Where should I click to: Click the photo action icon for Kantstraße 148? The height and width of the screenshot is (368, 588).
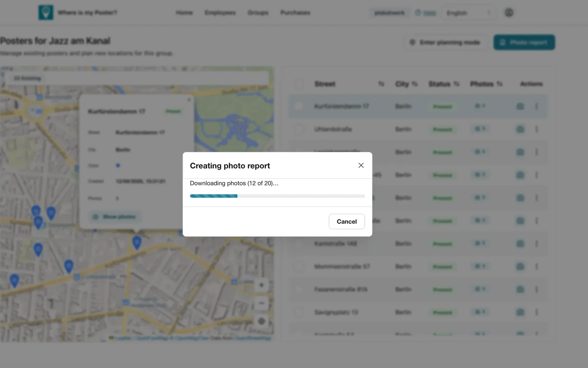click(x=520, y=244)
